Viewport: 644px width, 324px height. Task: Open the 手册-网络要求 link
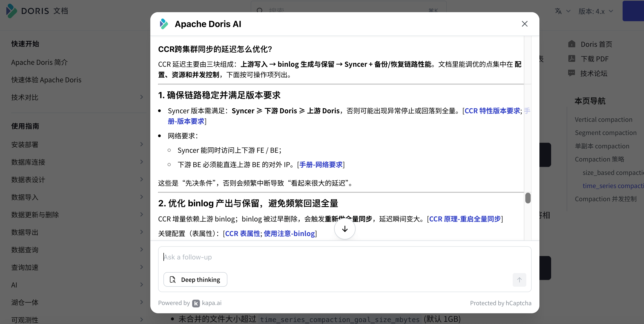321,165
